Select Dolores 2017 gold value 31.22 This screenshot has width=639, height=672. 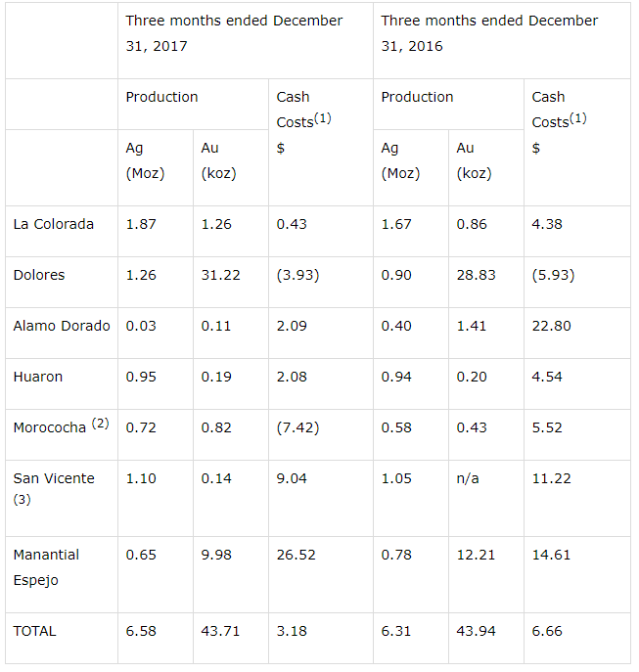(x=220, y=275)
